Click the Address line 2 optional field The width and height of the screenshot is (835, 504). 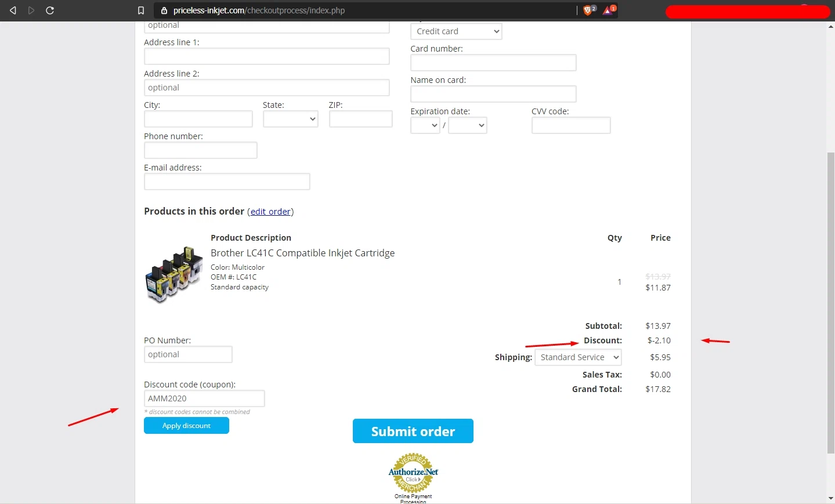pos(267,88)
